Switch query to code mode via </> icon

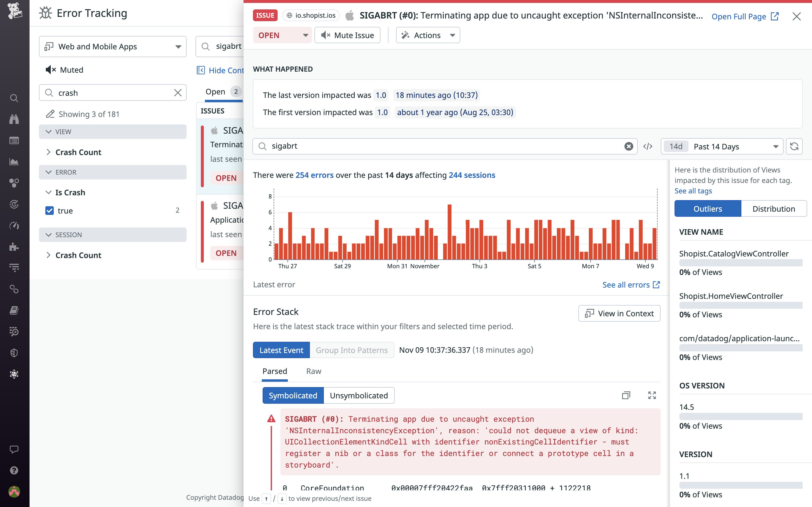648,146
